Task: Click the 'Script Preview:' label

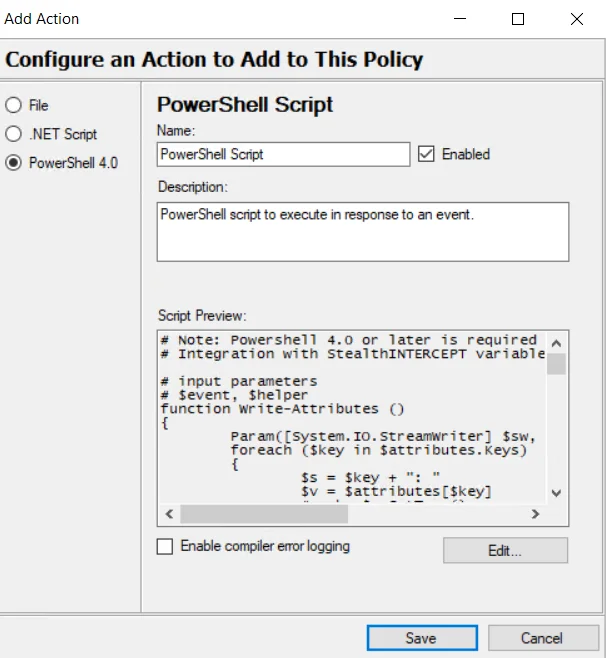Action: (202, 315)
